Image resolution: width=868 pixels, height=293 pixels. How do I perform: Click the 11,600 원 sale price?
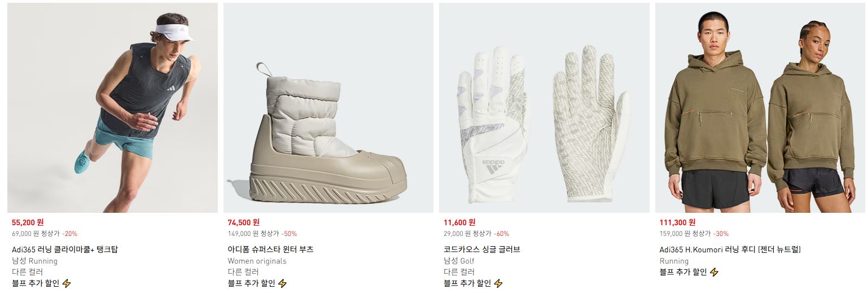pyautogui.click(x=459, y=222)
